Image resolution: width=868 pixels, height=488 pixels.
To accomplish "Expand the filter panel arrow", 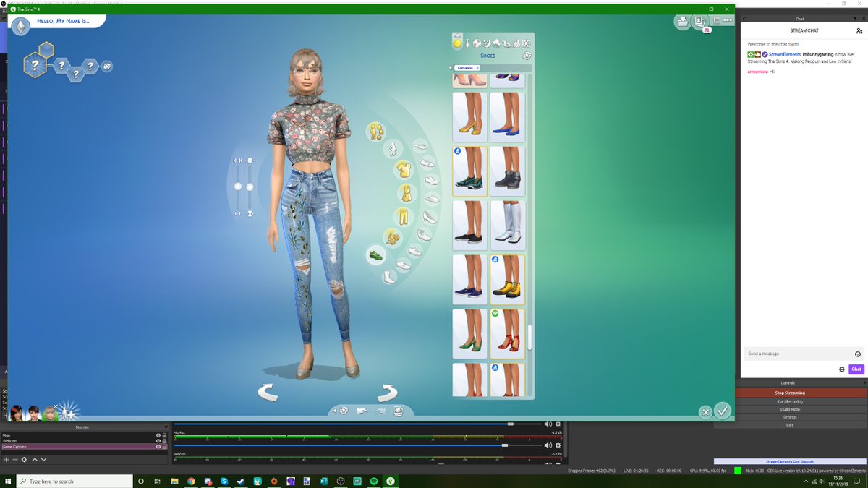I will (x=450, y=68).
